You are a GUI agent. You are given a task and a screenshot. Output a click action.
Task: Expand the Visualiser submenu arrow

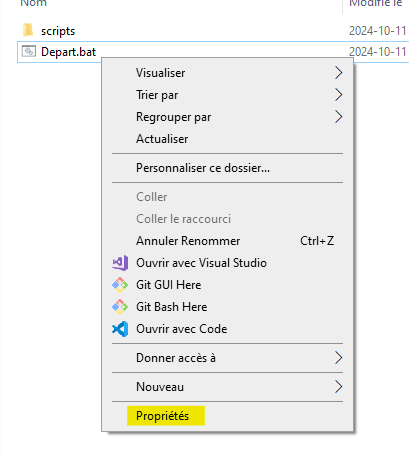point(338,73)
